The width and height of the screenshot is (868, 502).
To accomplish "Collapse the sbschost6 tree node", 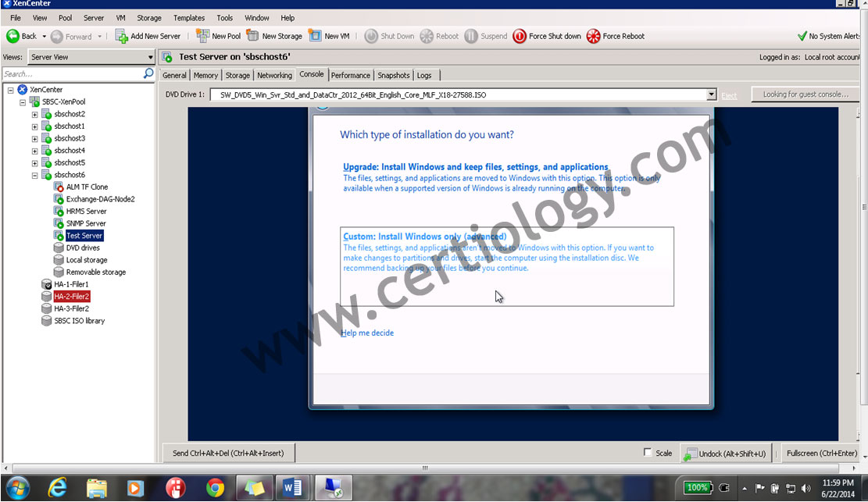I will pyautogui.click(x=35, y=176).
